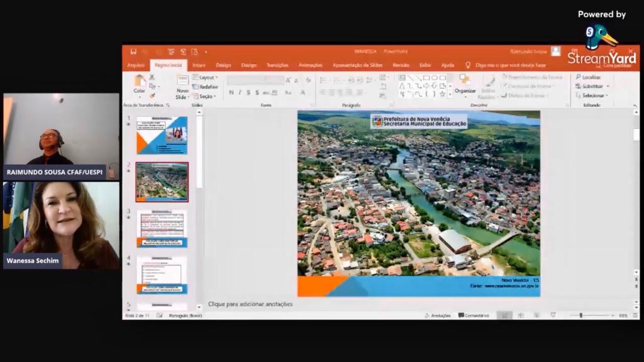Toggle the Anotações notes pane button
644x362 pixels.
[438, 315]
